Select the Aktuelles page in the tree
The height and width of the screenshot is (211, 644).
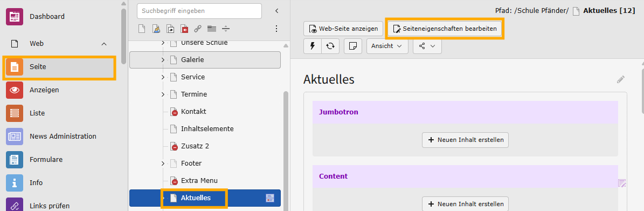tap(196, 198)
